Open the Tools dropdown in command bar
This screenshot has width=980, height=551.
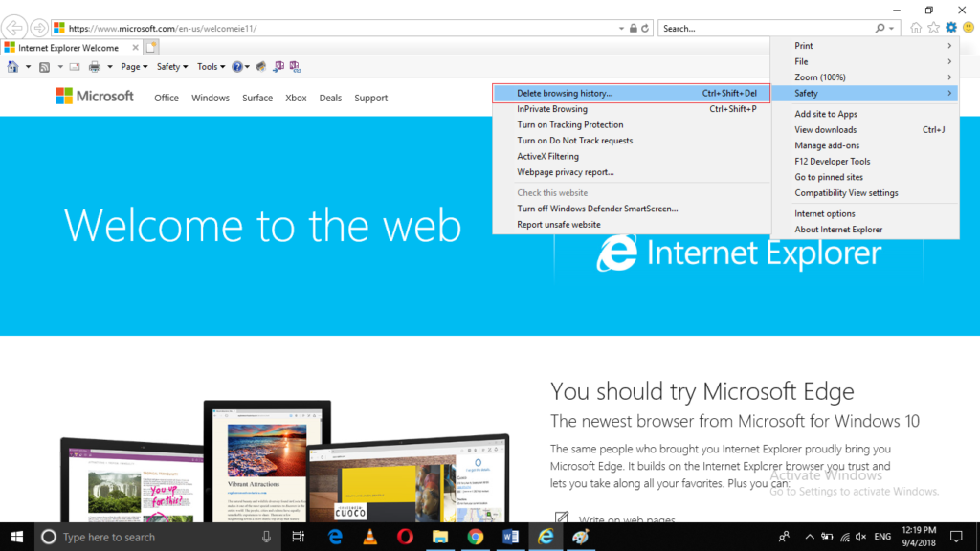pyautogui.click(x=211, y=67)
